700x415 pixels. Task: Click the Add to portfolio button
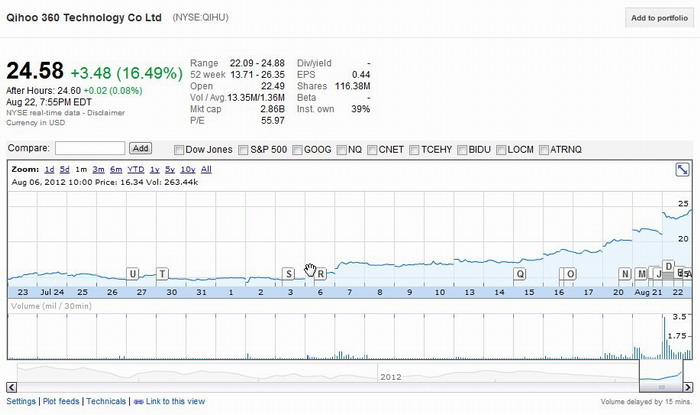[657, 18]
